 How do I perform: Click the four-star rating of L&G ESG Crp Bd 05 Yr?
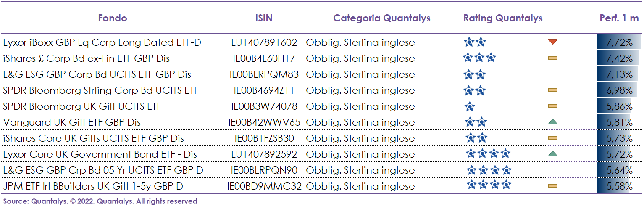pyautogui.click(x=489, y=170)
